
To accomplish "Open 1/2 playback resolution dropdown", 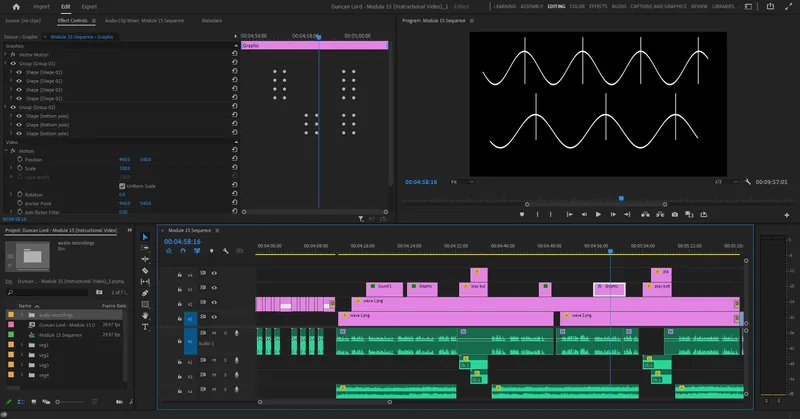I will coord(726,182).
